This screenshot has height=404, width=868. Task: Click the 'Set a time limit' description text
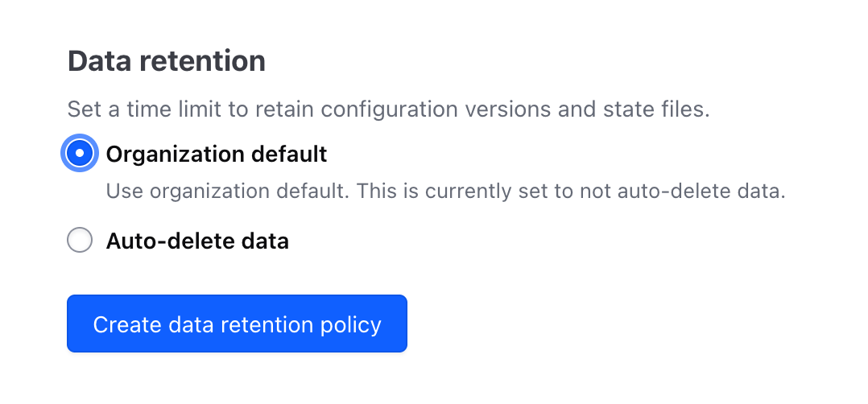[388, 109]
